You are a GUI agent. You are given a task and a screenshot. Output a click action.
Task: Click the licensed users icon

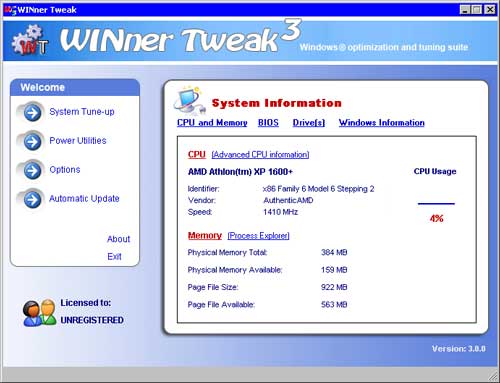39,312
